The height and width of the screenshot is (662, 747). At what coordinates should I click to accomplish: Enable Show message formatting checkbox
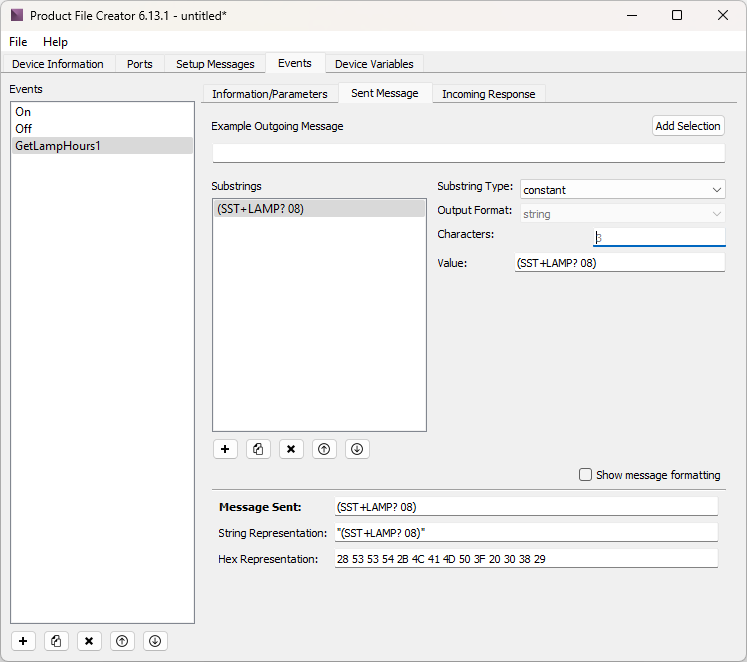[x=586, y=475]
